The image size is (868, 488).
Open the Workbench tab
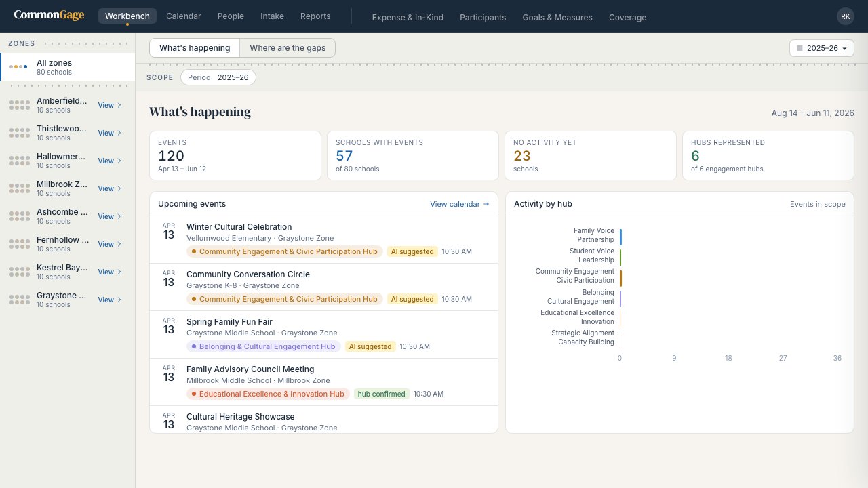pos(127,16)
